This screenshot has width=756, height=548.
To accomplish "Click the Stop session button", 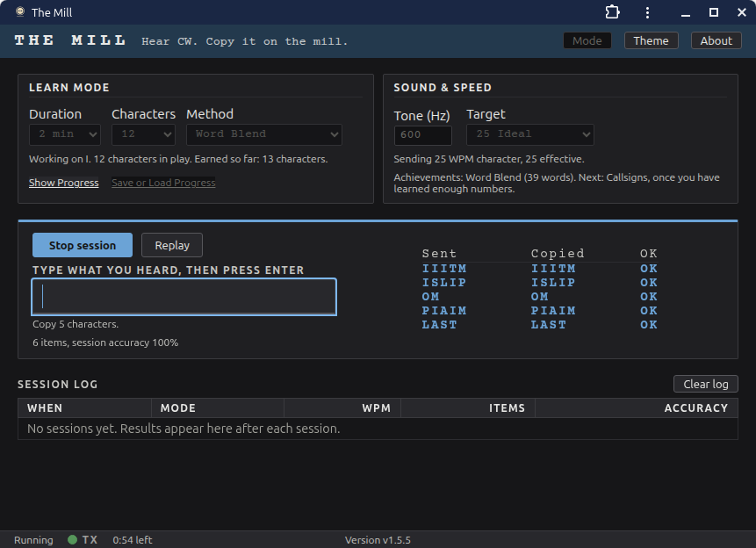I will point(83,245).
